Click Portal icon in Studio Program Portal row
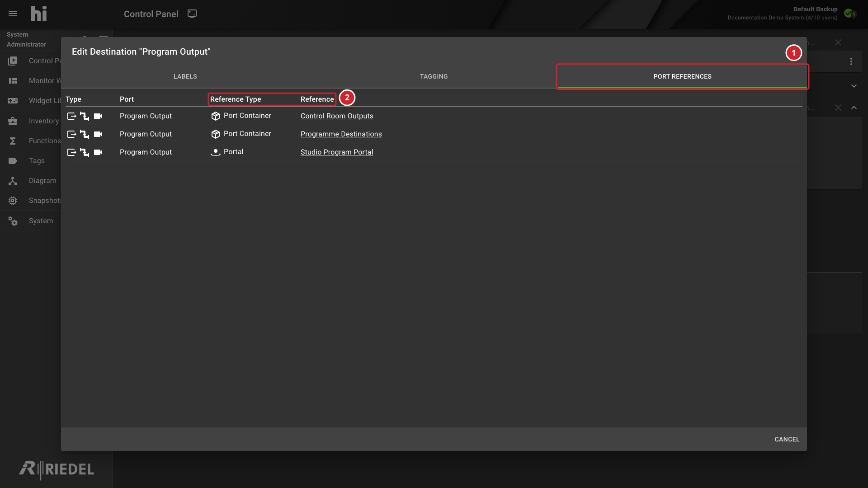 pyautogui.click(x=215, y=152)
